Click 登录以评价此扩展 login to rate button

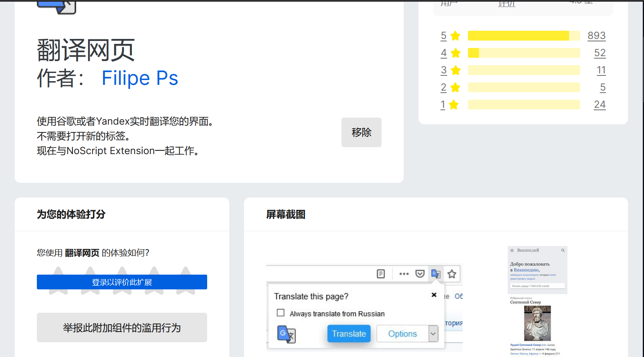click(x=122, y=282)
